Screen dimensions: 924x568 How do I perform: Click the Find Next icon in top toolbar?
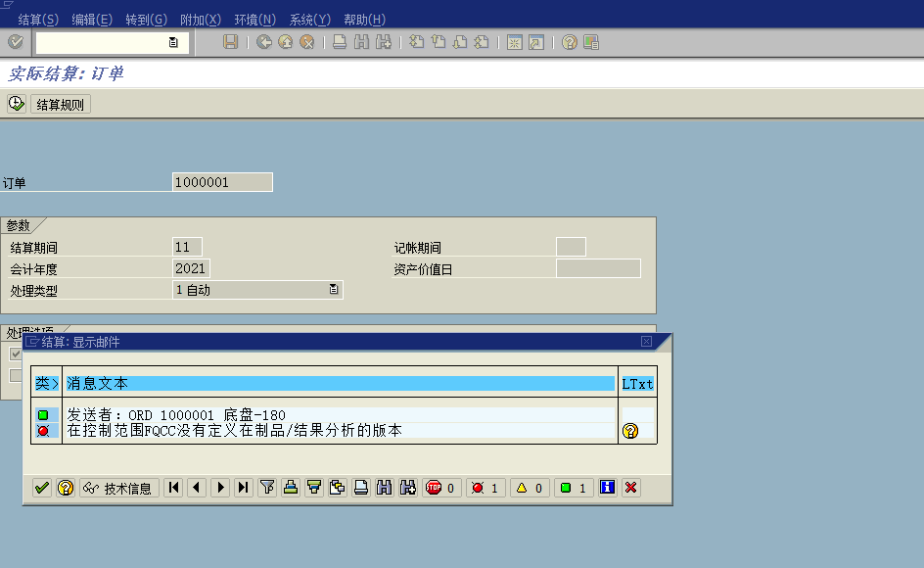tap(383, 42)
